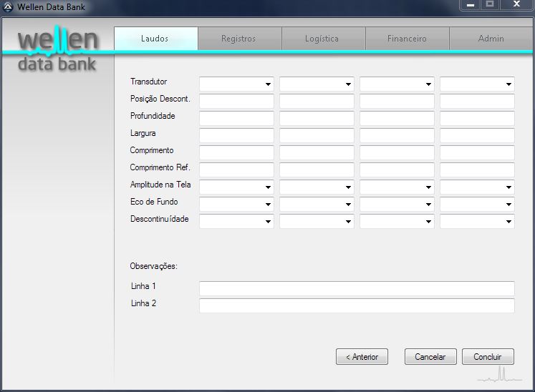This screenshot has width=535, height=392.
Task: Click the fourth Comprimento input field
Action: coord(477,152)
